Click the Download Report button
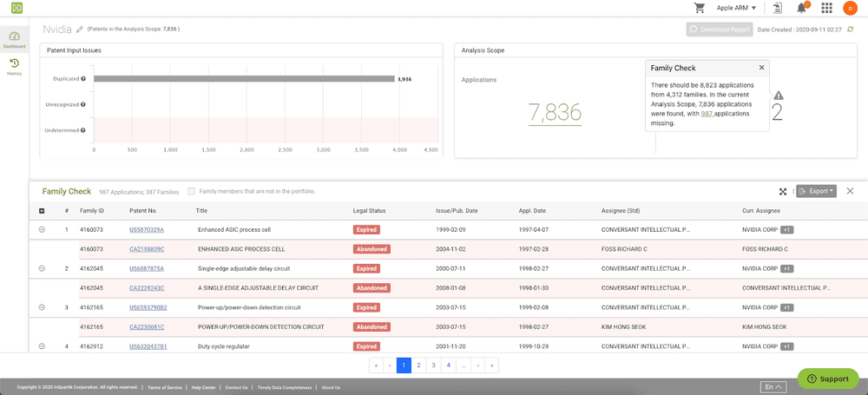The height and width of the screenshot is (395, 868). 719,30
